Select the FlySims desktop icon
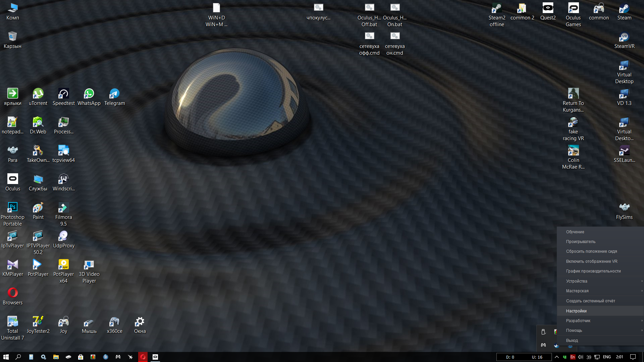This screenshot has width=644, height=362. click(x=624, y=211)
